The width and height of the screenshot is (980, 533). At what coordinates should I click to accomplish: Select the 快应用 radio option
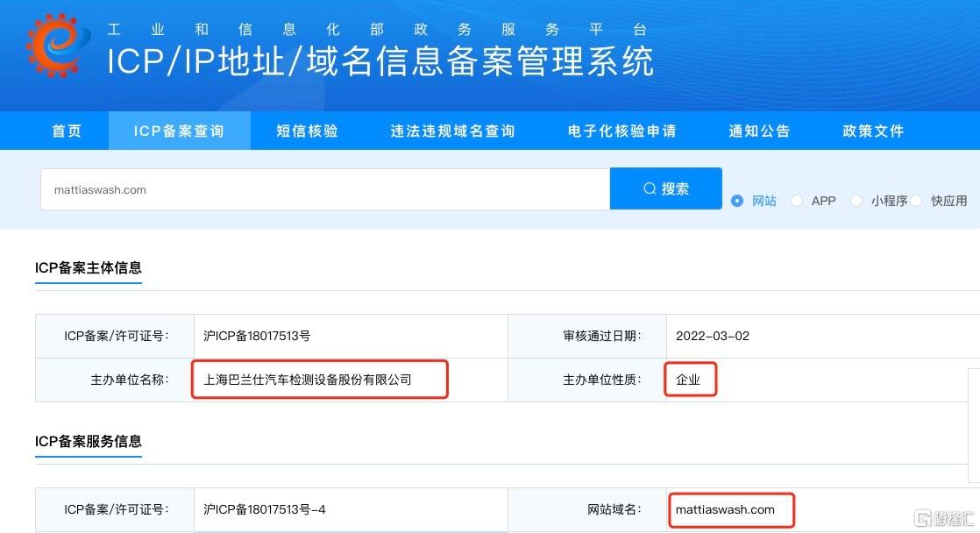916,201
